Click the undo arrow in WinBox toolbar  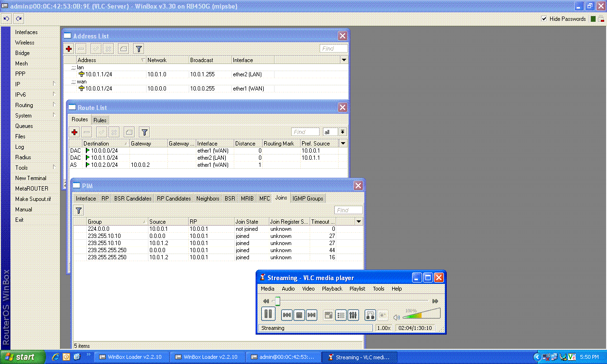pos(6,18)
